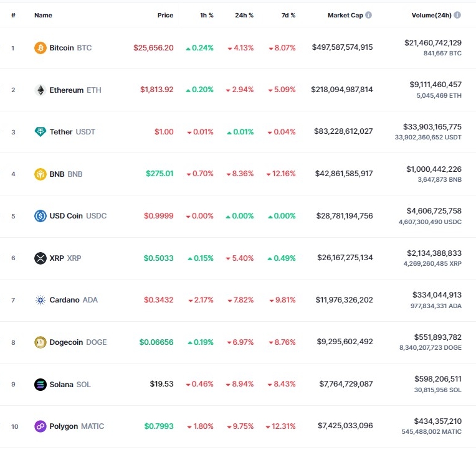Click the USD Coin logo icon
This screenshot has width=476, height=450.
[x=40, y=216]
